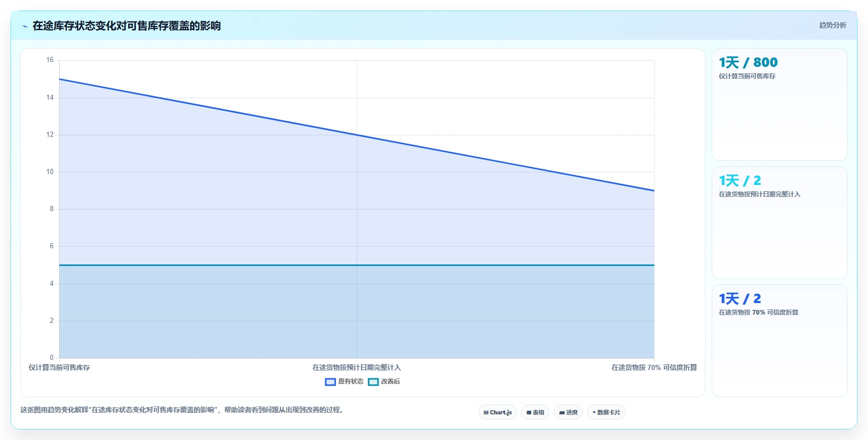Click the 1天 / 800 card value
Screen dimensions: 868x440
tap(748, 63)
